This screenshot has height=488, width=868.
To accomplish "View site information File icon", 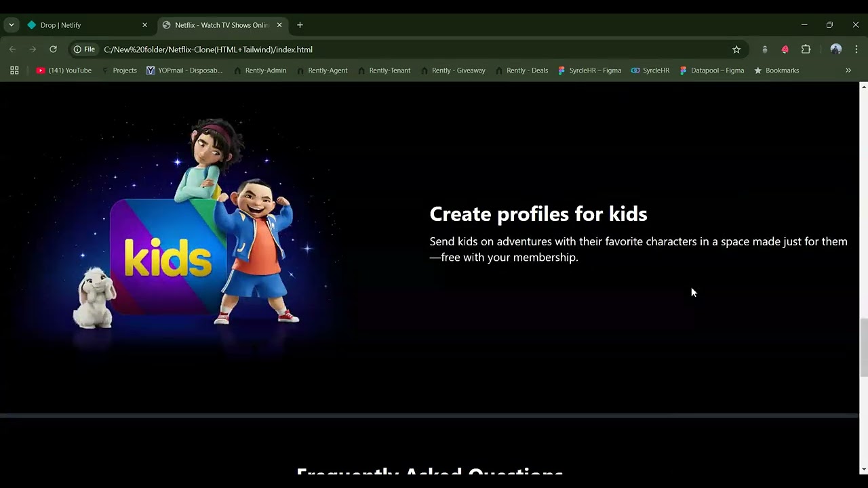I will click(84, 49).
